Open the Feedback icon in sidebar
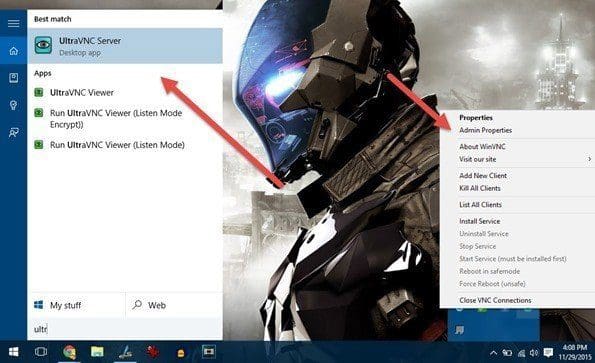This screenshot has height=363, width=595. point(14,132)
